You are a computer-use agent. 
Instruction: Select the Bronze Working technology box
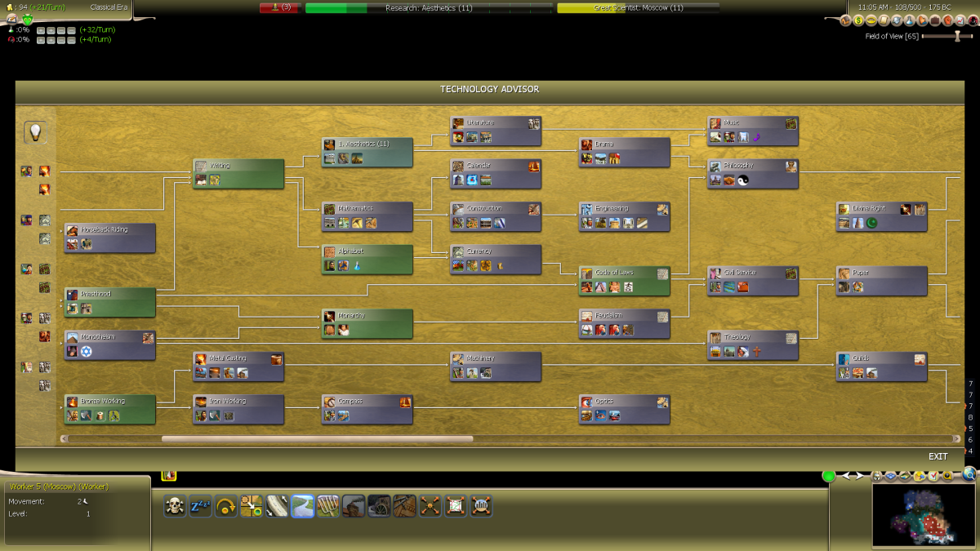pos(110,410)
